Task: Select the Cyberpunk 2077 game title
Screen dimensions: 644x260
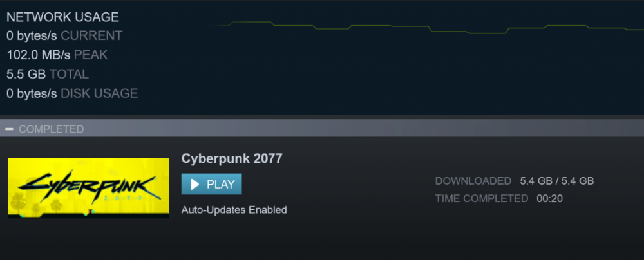Action: pos(232,158)
